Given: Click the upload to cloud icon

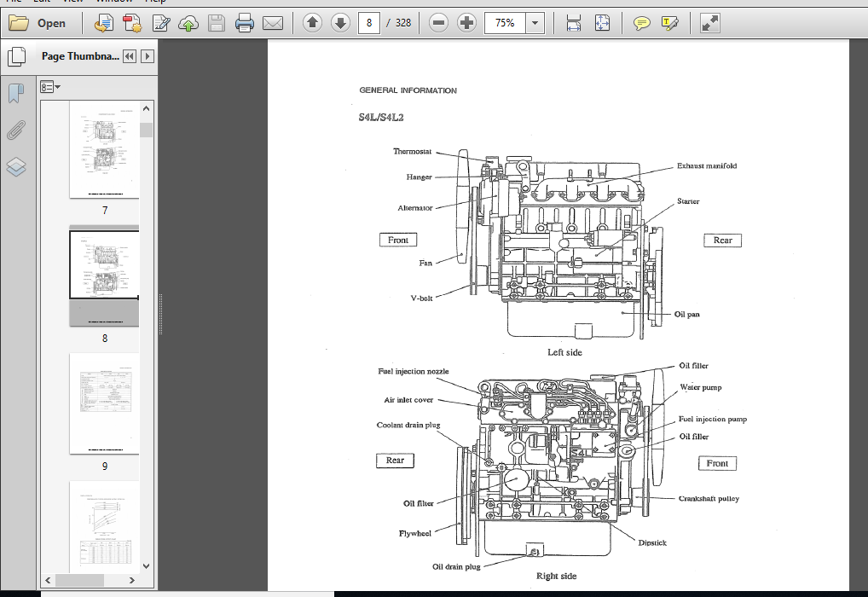Looking at the screenshot, I should tap(188, 23).
